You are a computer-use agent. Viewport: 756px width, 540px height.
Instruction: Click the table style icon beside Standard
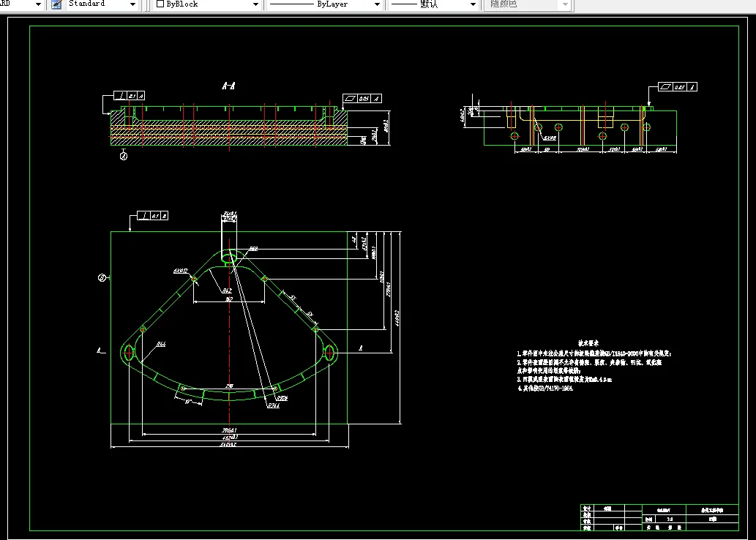(x=56, y=4)
